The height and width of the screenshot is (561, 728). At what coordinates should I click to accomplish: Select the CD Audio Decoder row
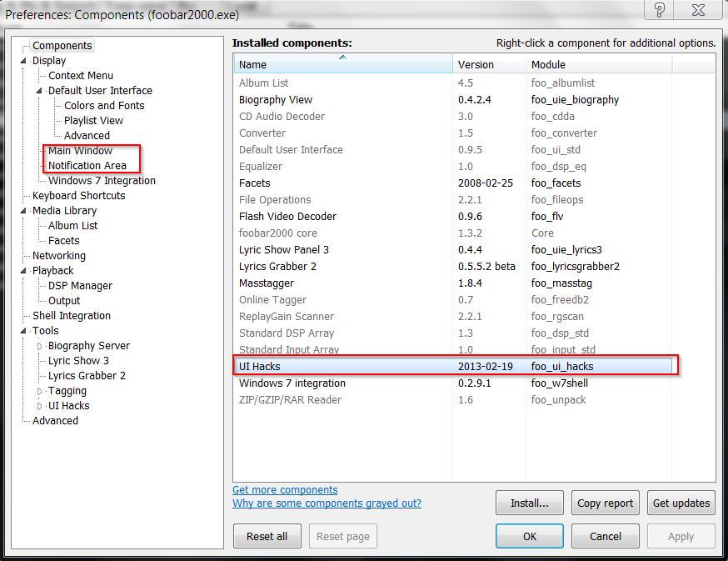452,117
